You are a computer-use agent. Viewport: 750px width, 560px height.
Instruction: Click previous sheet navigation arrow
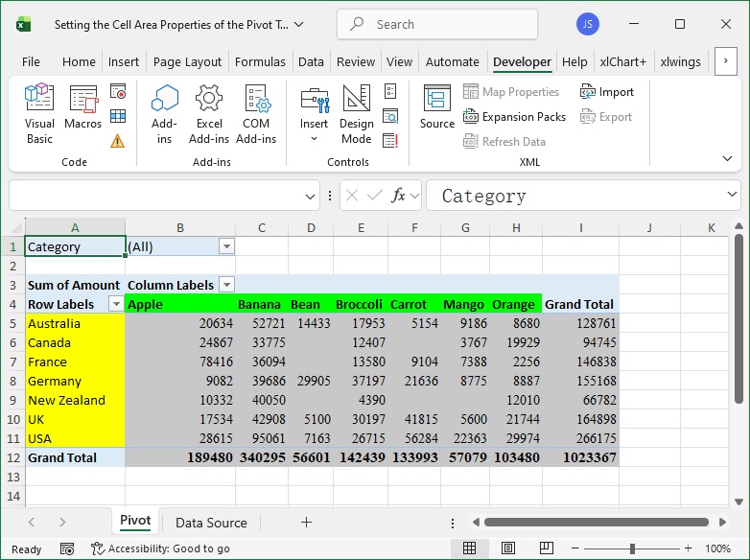point(32,523)
